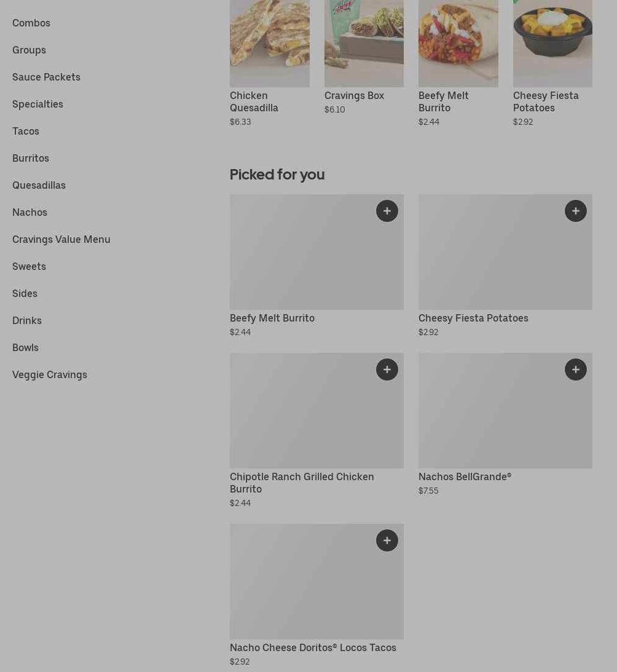Click the Cheesy Fiesta Potatoes bowl photo
The width and height of the screenshot is (617, 672).
click(x=552, y=43)
